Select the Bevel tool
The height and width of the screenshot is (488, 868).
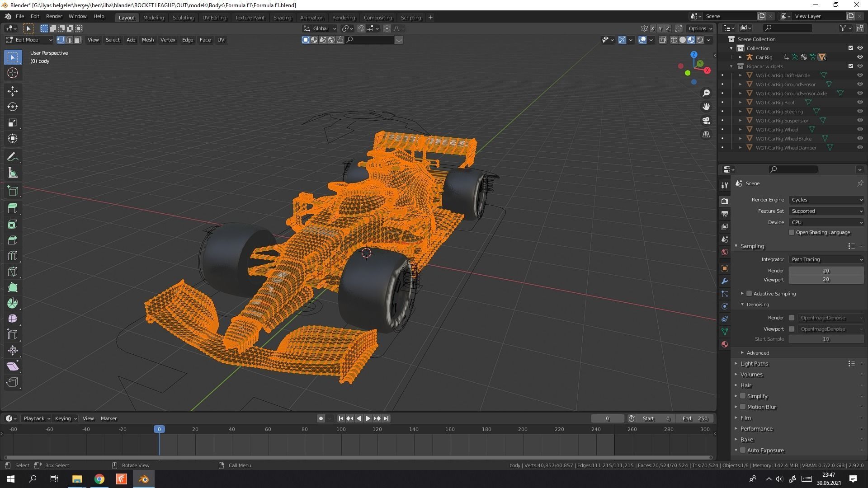(13, 240)
